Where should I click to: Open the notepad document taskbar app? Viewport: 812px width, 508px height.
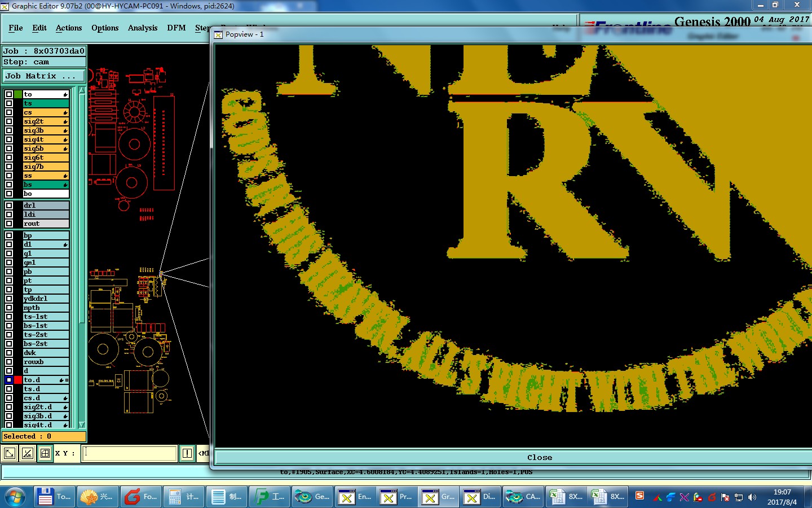226,497
